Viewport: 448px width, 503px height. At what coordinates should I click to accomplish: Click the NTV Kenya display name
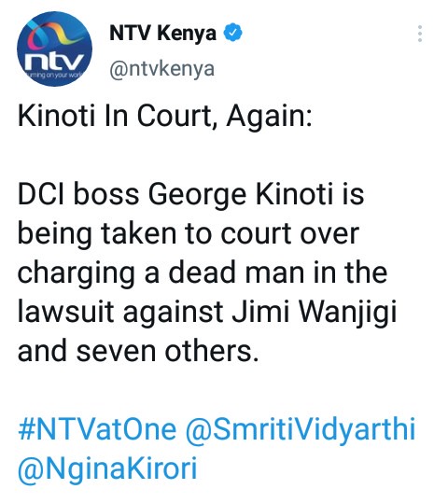coord(162,33)
